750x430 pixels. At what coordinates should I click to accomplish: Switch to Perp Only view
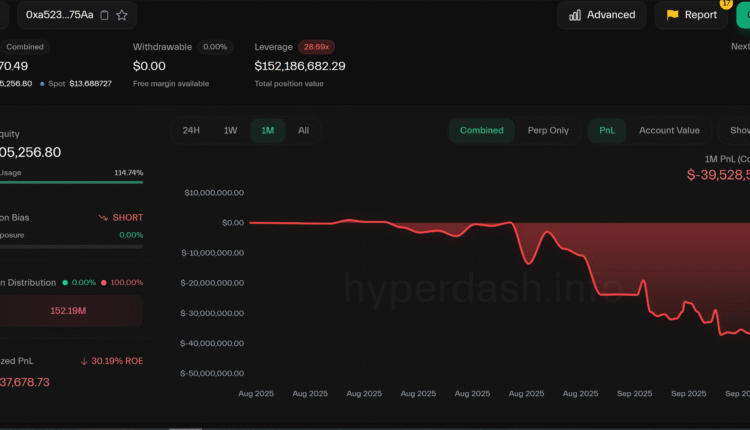[548, 130]
